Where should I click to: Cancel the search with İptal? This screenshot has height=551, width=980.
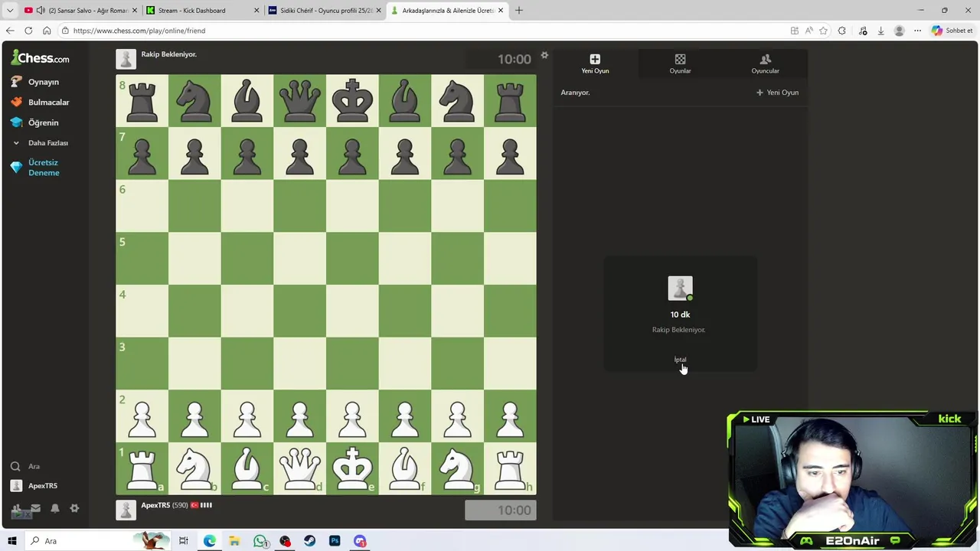680,360
